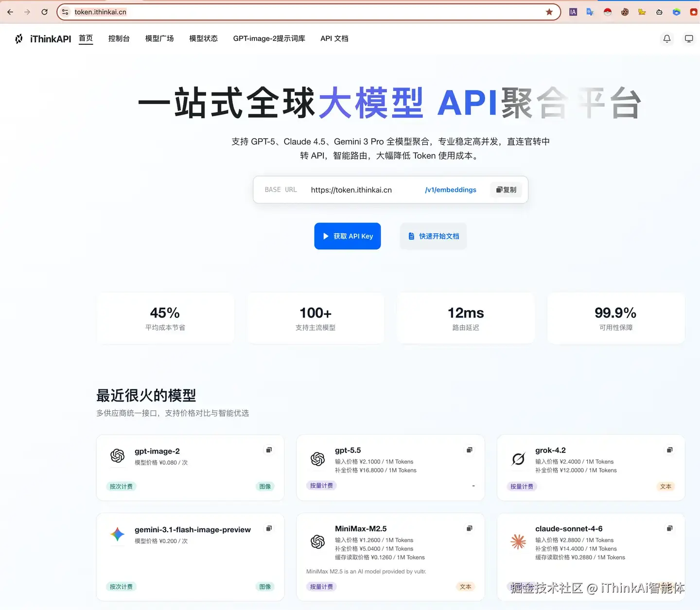Click the OpenAI logo on gpt-5.5 card

point(318,459)
